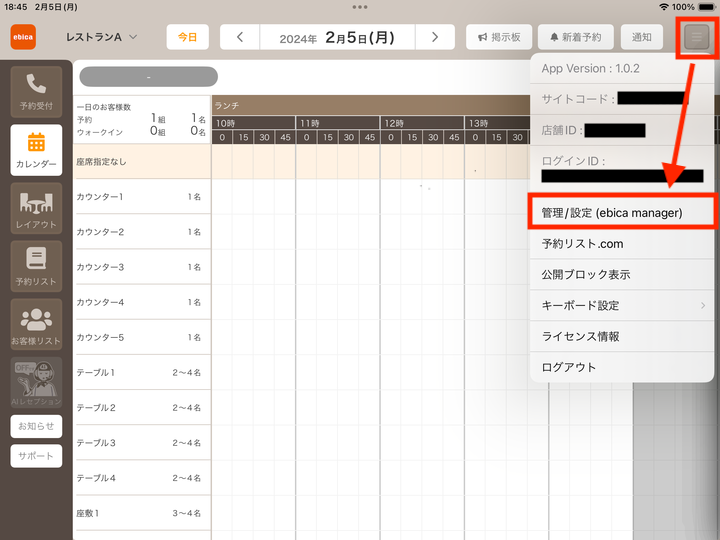Image resolution: width=720 pixels, height=540 pixels.
Task: Expand キーボード設定 submenu
Action: coord(622,305)
